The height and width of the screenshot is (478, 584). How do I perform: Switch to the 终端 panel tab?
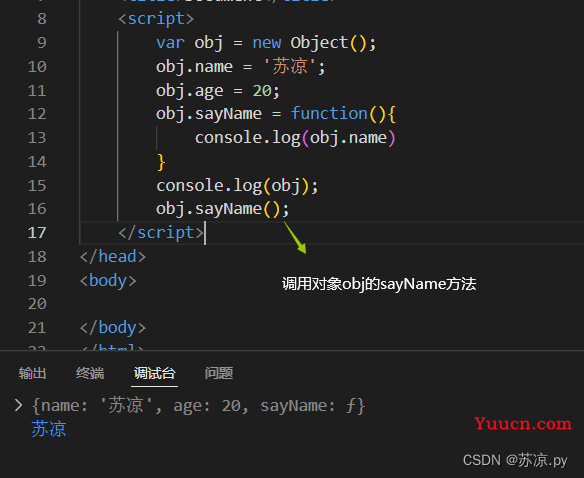(x=90, y=373)
